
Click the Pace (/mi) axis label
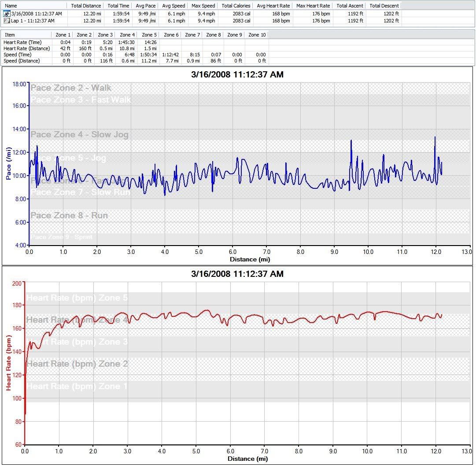(9, 163)
